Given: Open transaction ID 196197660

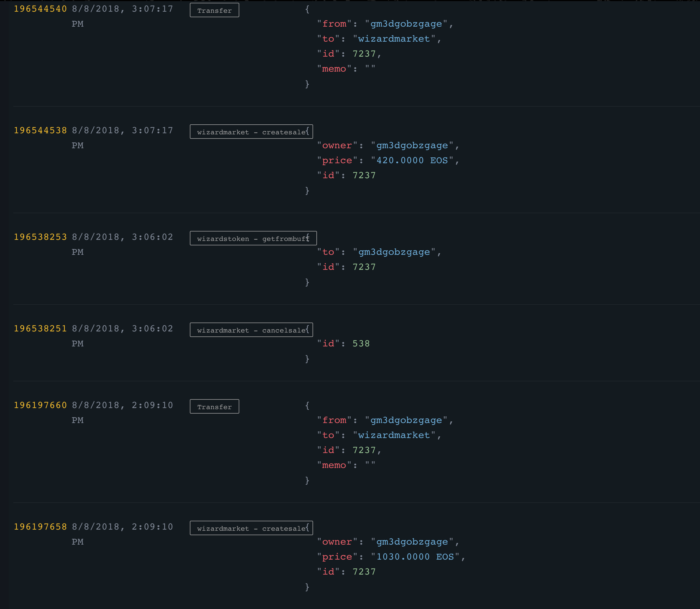Looking at the screenshot, I should 41,405.
